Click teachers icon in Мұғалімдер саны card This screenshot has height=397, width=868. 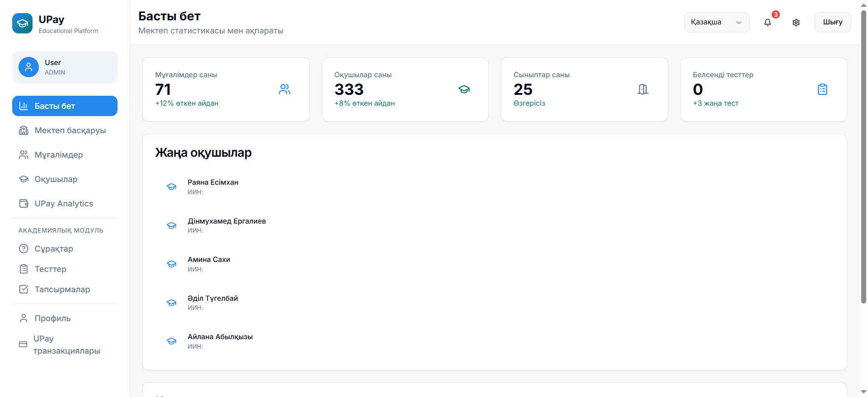click(x=285, y=89)
